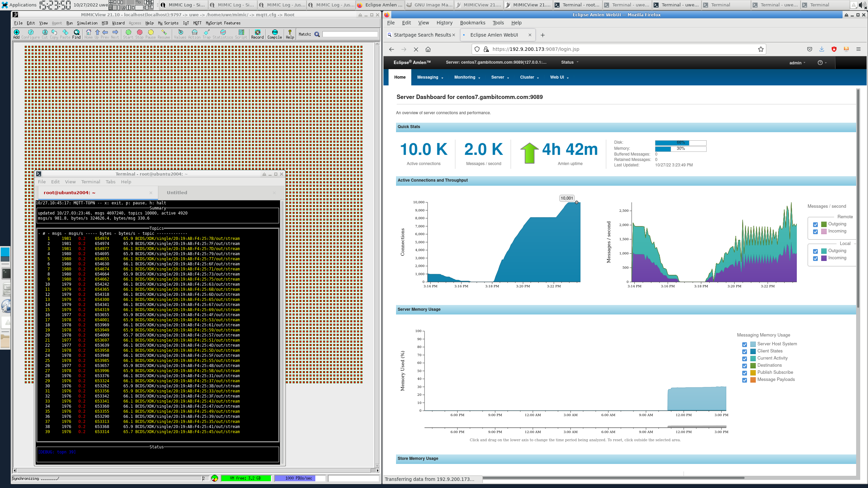Expand the Server dropdown in Amlen nav
This screenshot has width=868, height=488.
click(x=500, y=77)
